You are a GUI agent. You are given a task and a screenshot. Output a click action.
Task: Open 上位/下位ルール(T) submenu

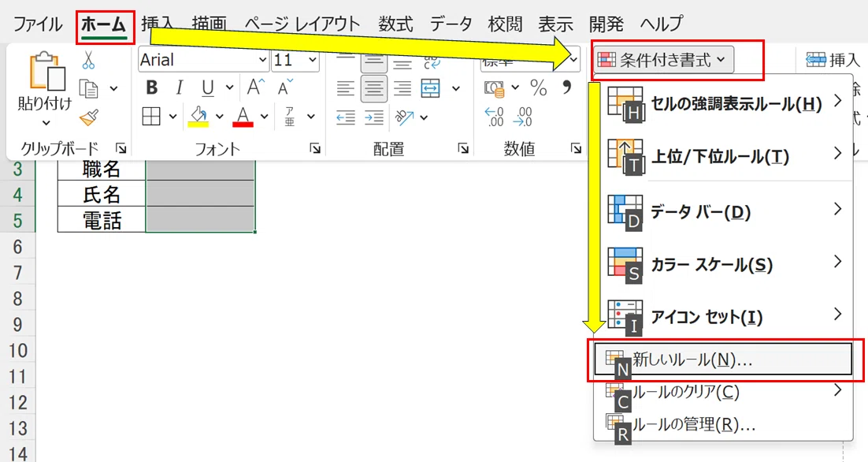[x=723, y=157]
